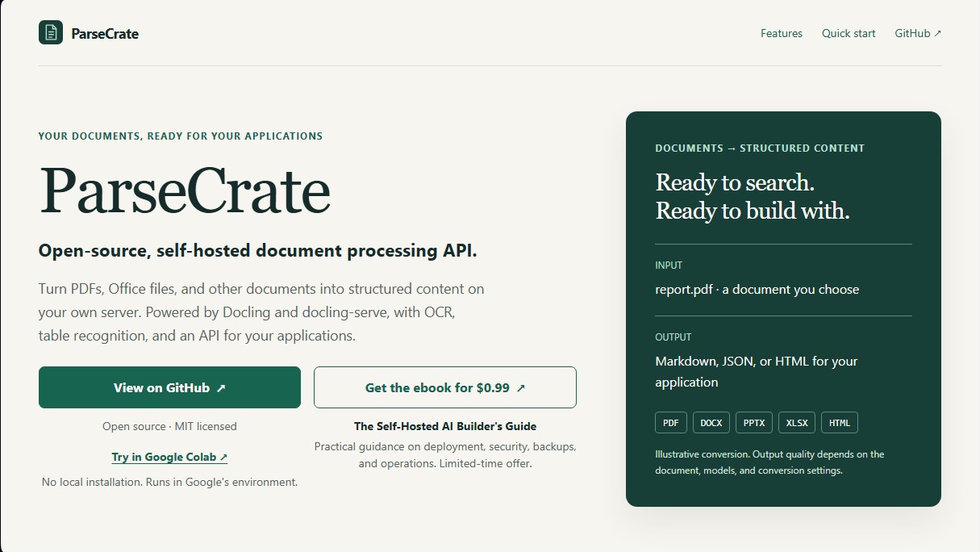Select the DOCX format badge
Viewport: 980px width, 552px height.
click(711, 423)
